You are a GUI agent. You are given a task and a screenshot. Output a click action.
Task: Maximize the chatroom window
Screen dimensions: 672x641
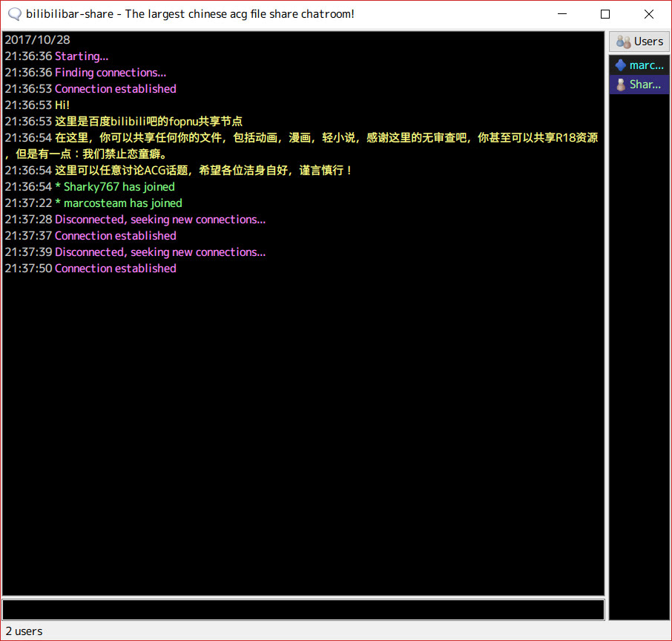(605, 14)
